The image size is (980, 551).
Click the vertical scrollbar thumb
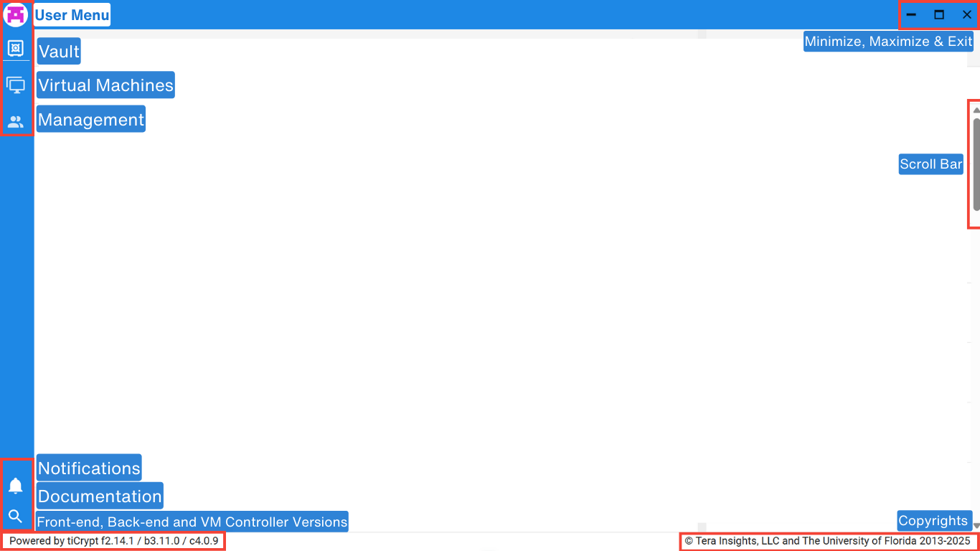[976, 165]
